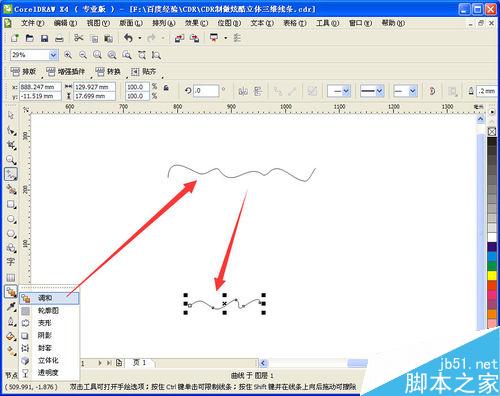Select the Shape edit tool
The width and height of the screenshot is (500, 396).
(11, 130)
